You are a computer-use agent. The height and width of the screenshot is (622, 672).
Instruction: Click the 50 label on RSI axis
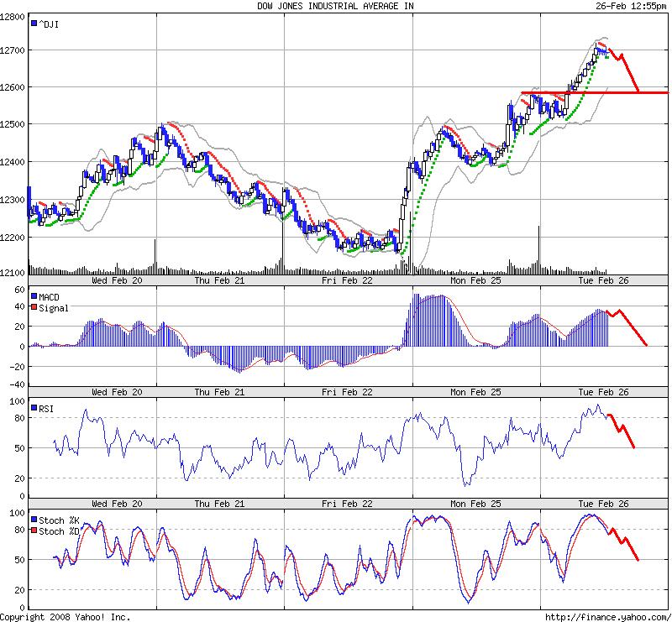20,448
